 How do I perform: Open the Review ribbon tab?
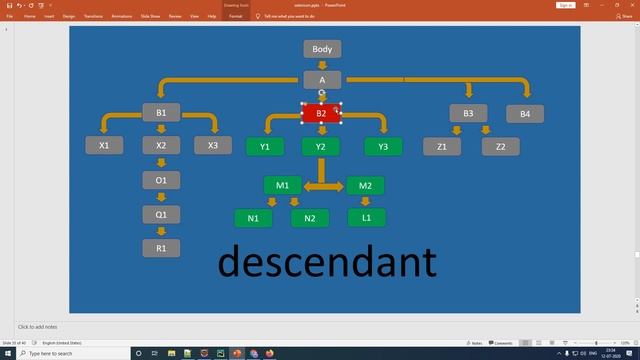coord(175,16)
